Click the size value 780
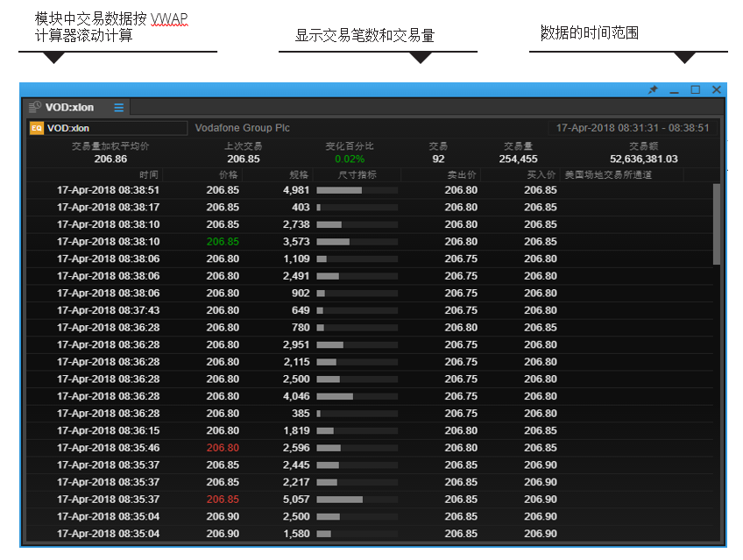This screenshot has height=560, width=743. point(301,328)
